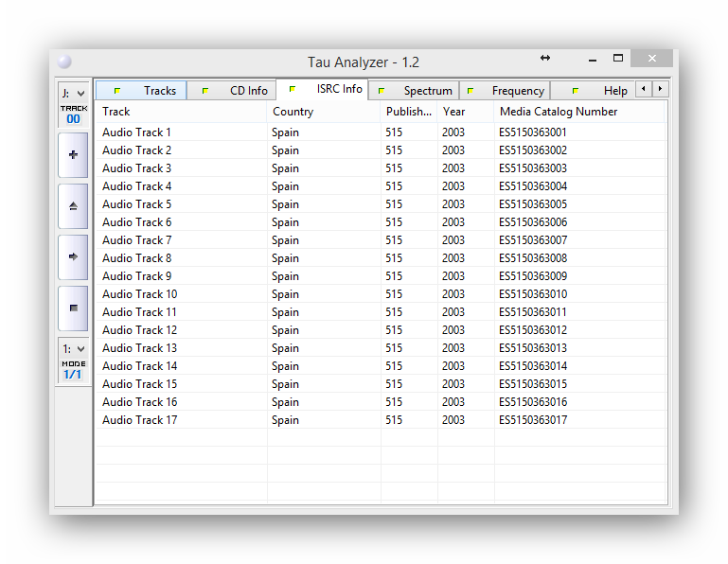Click the Tau Analyzer app icon in title bar
Screen dimensions: 728x564
click(64, 62)
